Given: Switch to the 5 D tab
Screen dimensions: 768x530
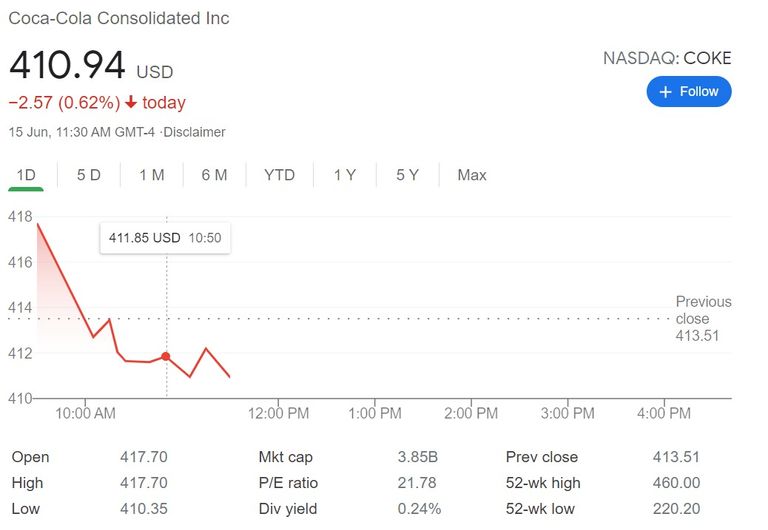Looking at the screenshot, I should [89, 175].
